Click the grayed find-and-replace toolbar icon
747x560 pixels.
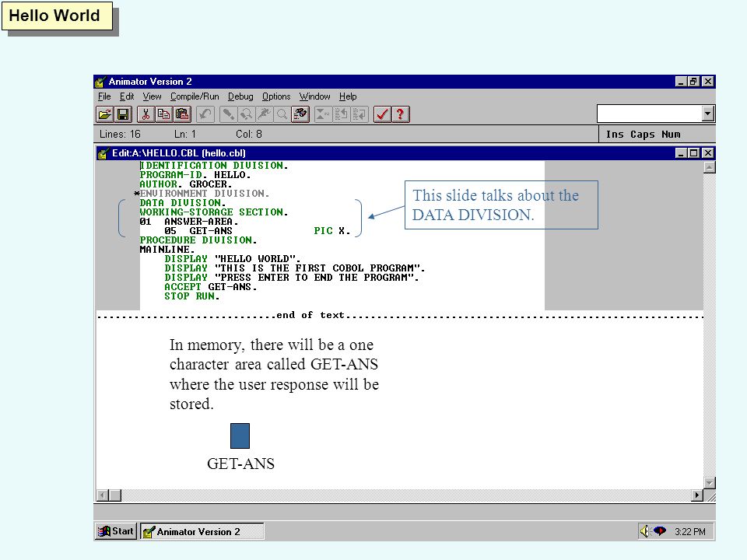(247, 114)
